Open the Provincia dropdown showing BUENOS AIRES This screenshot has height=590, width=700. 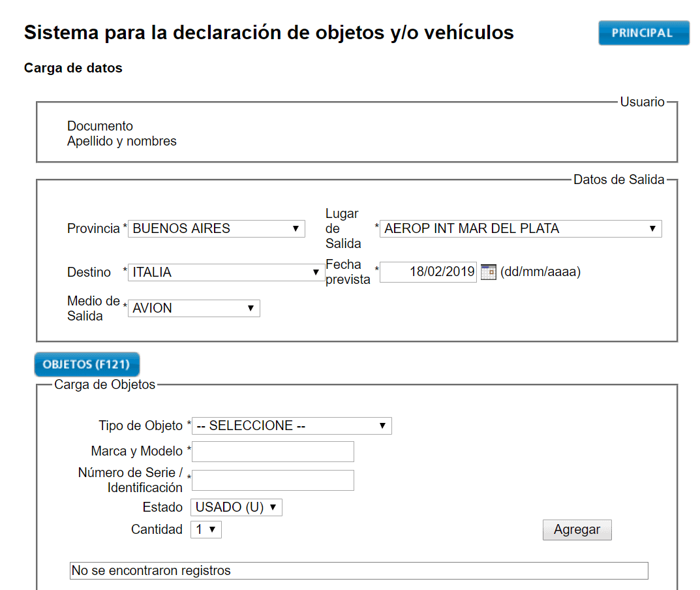click(x=216, y=228)
